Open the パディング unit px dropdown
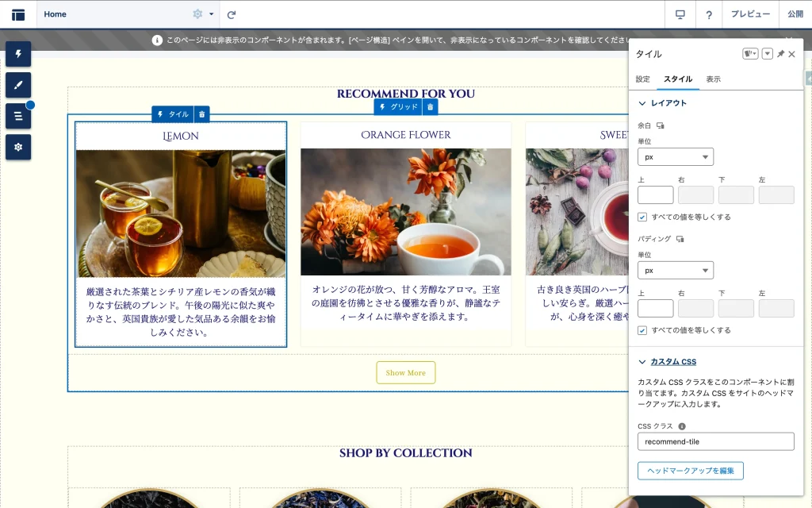This screenshot has width=812, height=508. click(x=676, y=271)
